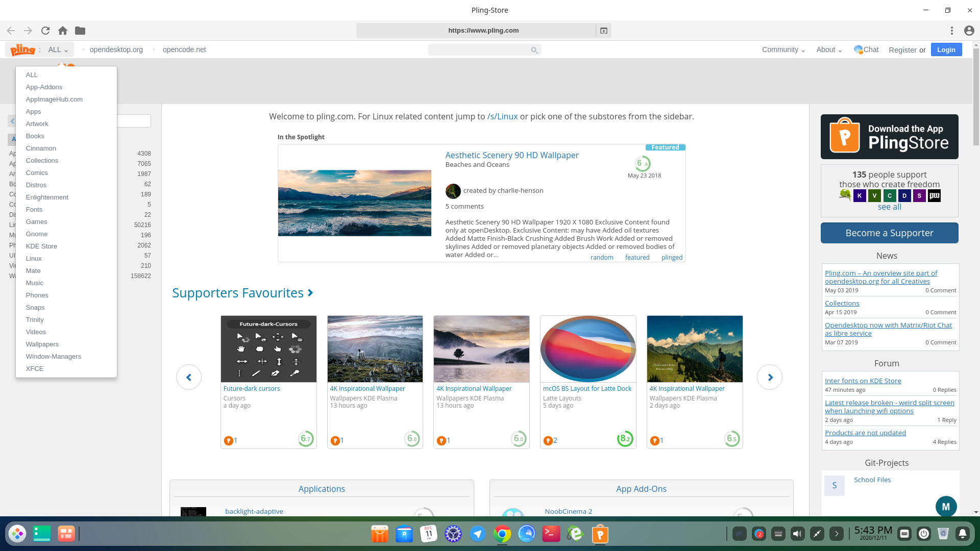Launch Pling-Store icon in the dock

pos(600,534)
